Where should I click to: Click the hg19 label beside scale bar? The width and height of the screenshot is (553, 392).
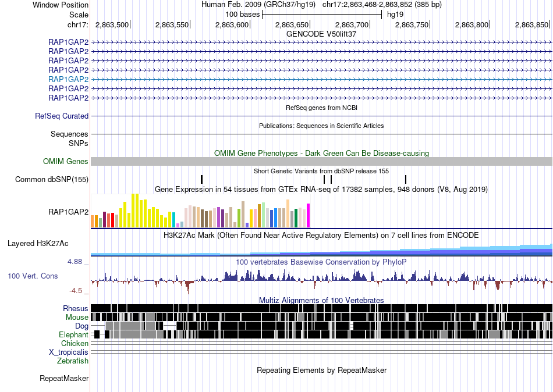(395, 15)
